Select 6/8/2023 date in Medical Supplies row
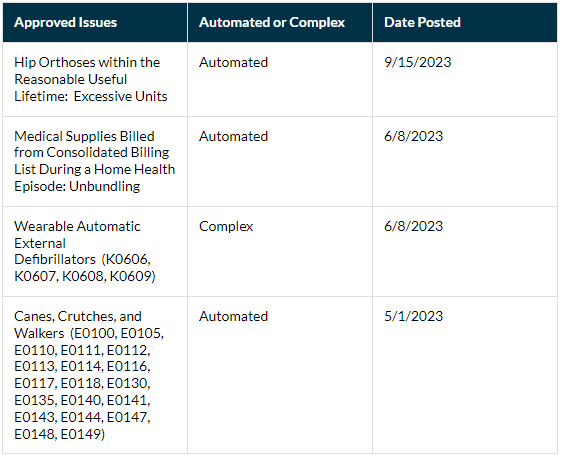 [x=413, y=136]
